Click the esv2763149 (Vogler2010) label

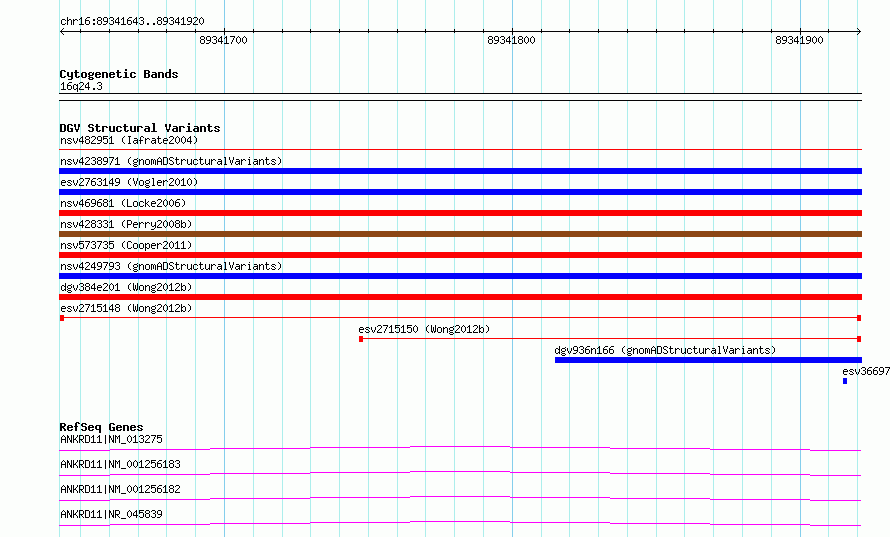pyautogui.click(x=129, y=182)
